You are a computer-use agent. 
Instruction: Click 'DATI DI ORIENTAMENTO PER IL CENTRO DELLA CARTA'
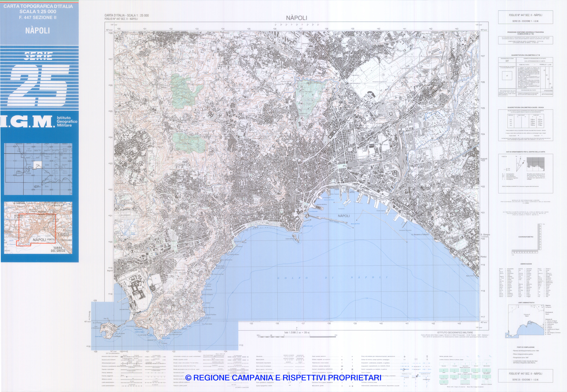click(x=526, y=152)
